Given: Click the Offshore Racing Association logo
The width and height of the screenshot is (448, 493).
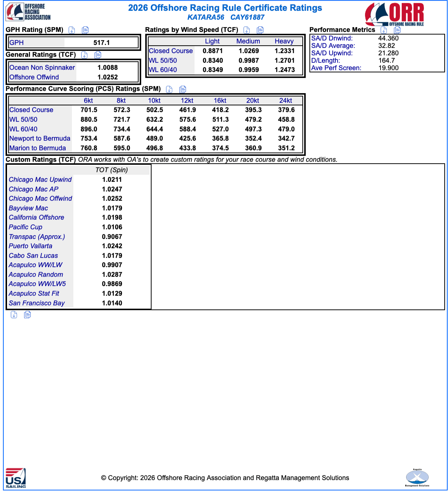Looking at the screenshot, I should 28,12.
